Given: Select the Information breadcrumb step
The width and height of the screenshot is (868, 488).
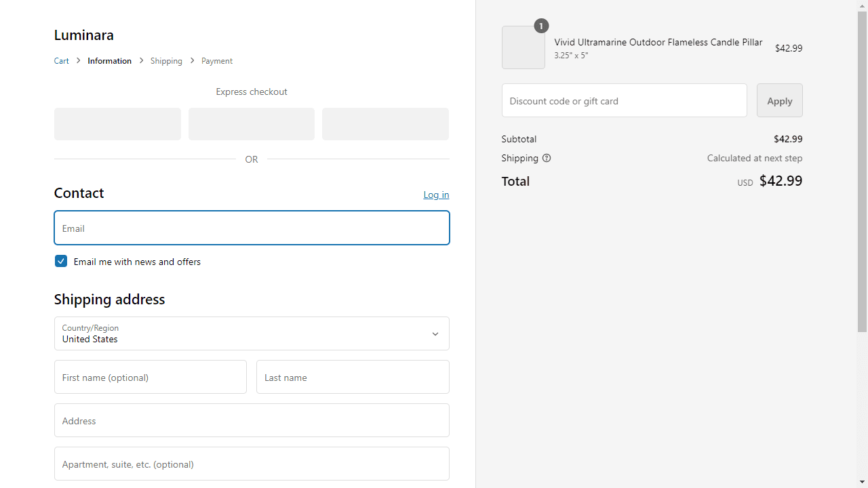Looking at the screenshot, I should [x=109, y=61].
